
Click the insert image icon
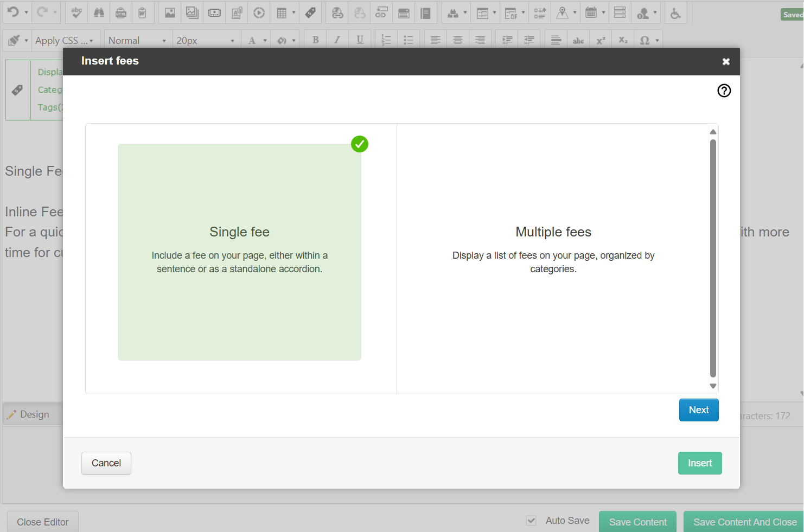[x=170, y=13]
